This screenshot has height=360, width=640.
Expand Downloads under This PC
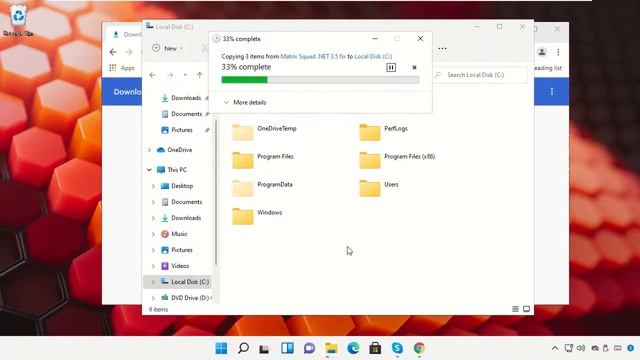click(153, 218)
